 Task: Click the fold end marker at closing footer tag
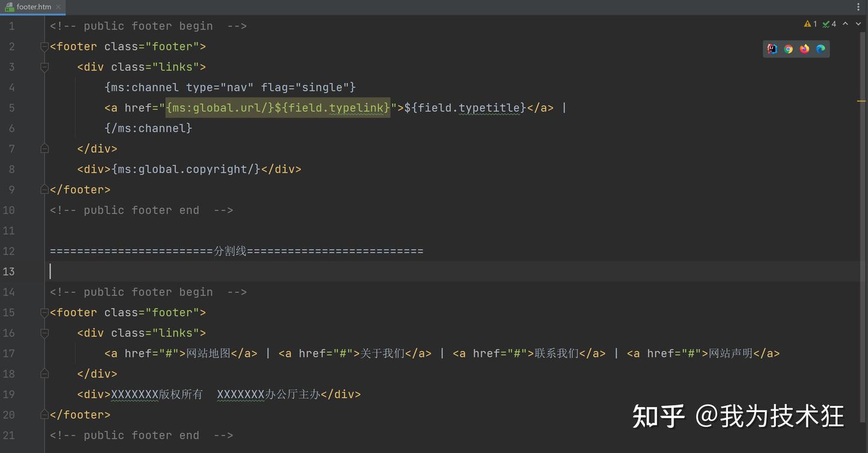click(44, 189)
